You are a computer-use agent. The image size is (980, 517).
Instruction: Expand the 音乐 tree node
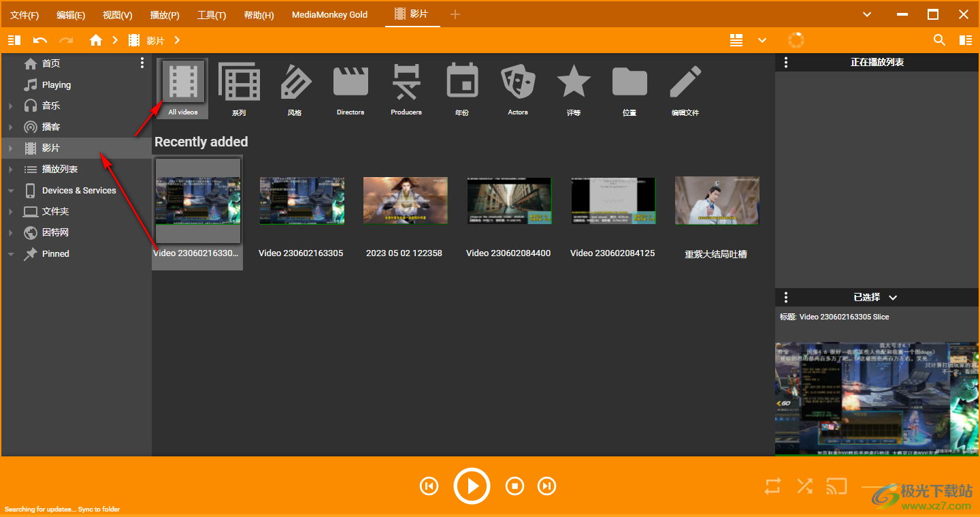pyautogui.click(x=11, y=106)
